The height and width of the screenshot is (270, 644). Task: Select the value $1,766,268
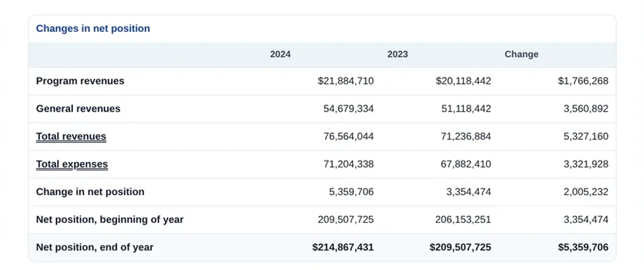pyautogui.click(x=583, y=81)
